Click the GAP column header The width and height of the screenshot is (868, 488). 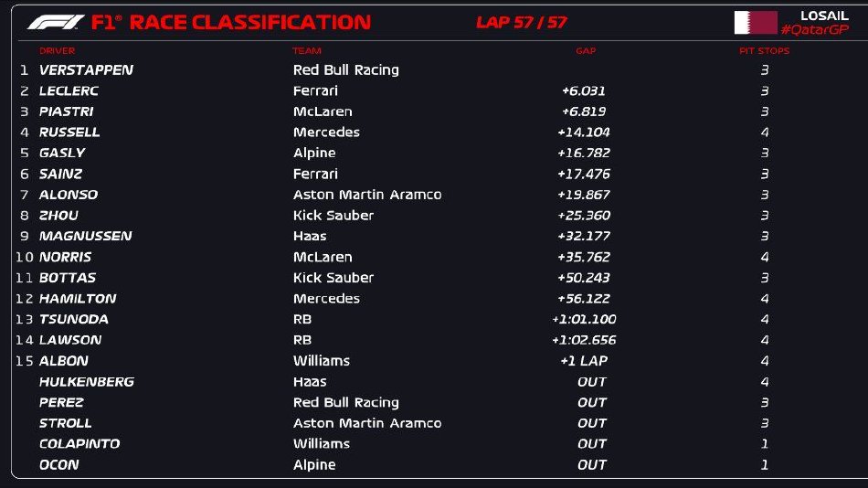tap(585, 51)
